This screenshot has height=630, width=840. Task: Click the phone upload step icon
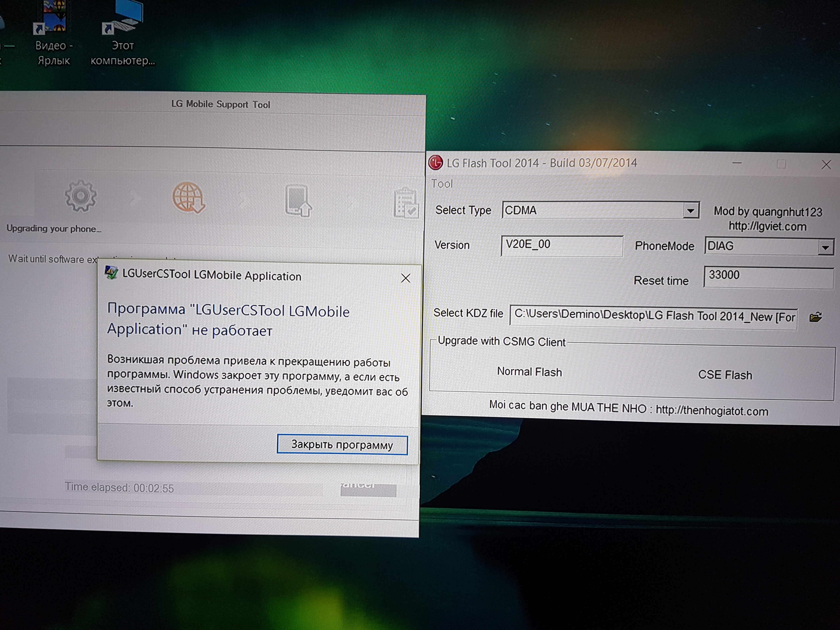pyautogui.click(x=298, y=200)
